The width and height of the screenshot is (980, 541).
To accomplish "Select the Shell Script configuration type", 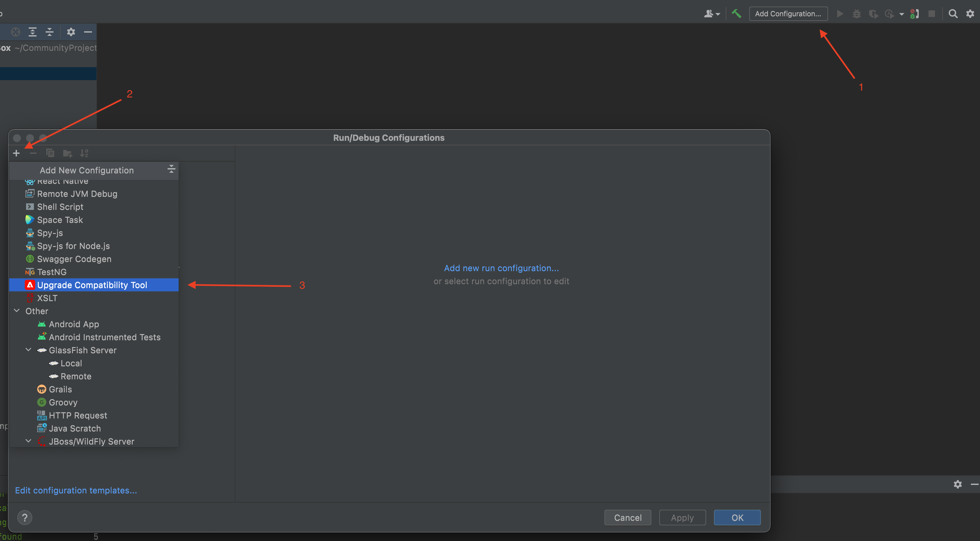I will [x=60, y=207].
